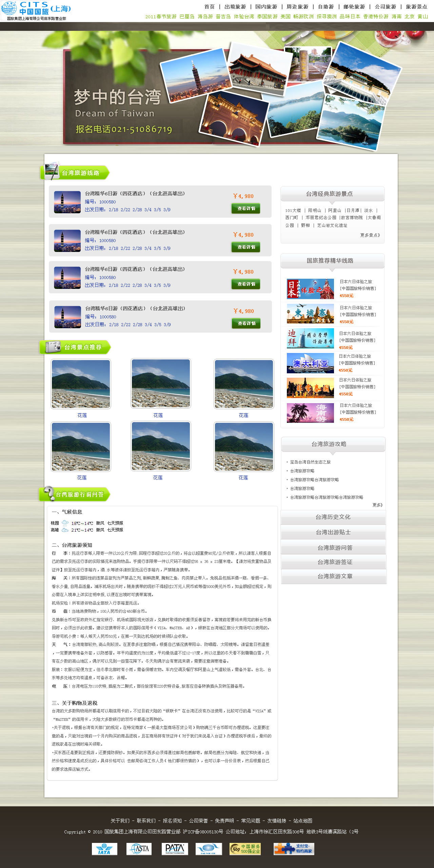Click 关于我们 in the footer
Screen dimensions: 434x868
(120, 821)
